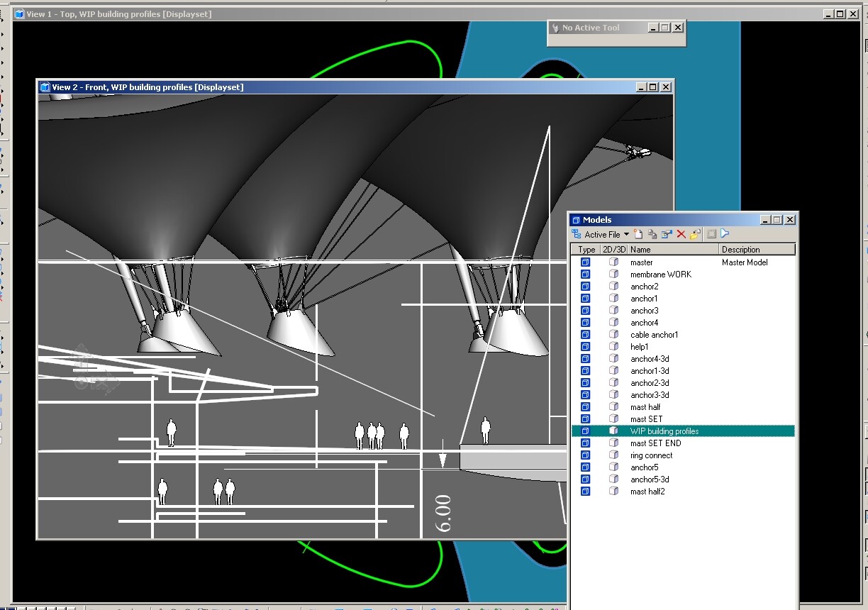Copy the selected model
The width and height of the screenshot is (868, 610).
click(652, 234)
